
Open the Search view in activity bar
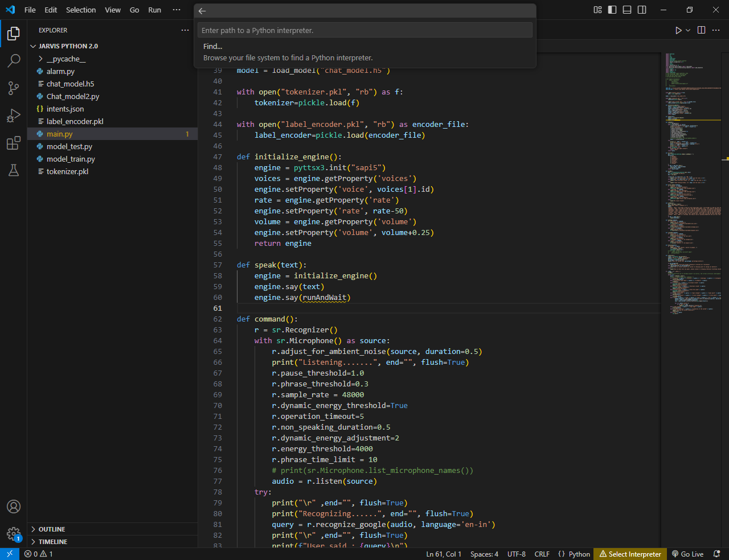pos(14,61)
